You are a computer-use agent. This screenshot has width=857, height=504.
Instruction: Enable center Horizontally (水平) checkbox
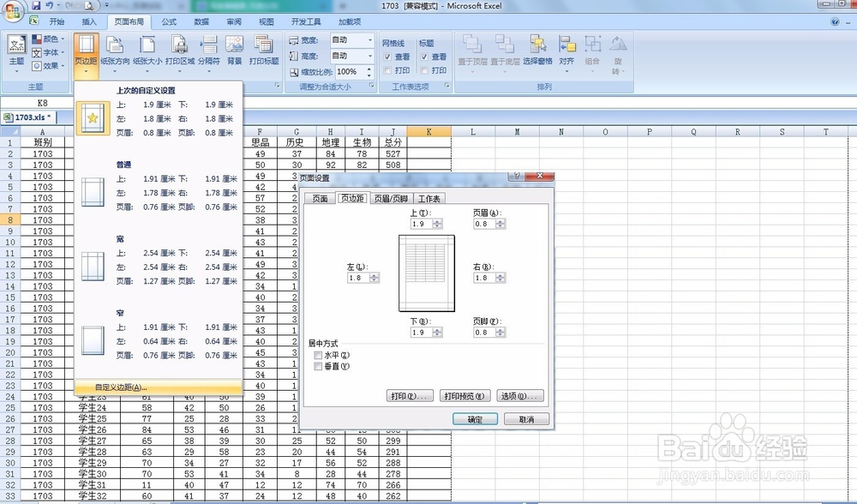click(x=318, y=356)
